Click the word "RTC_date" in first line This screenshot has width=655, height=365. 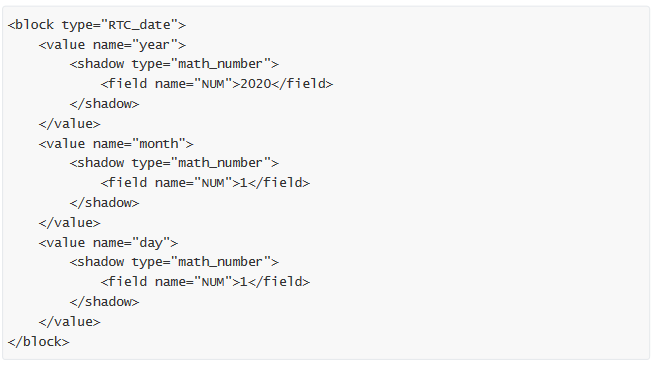(140, 25)
